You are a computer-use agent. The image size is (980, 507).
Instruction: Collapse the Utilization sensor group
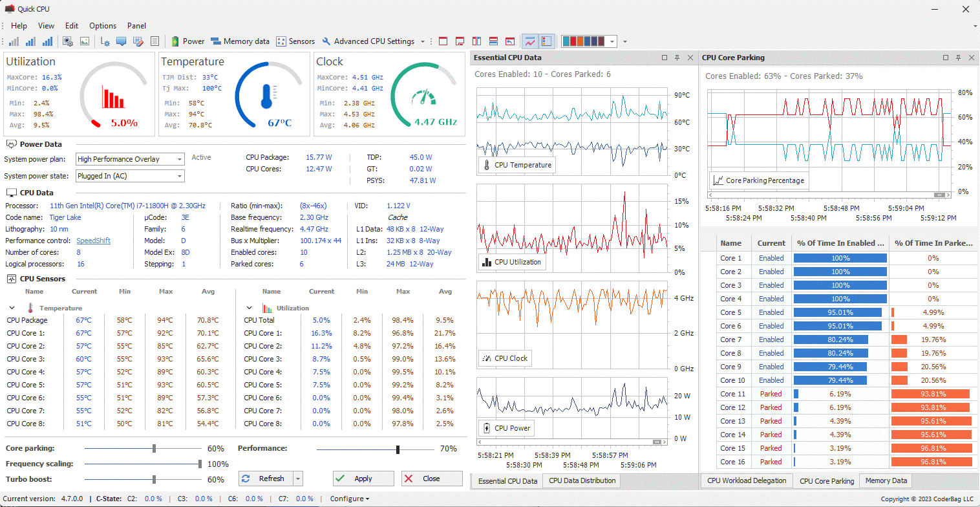click(x=249, y=308)
